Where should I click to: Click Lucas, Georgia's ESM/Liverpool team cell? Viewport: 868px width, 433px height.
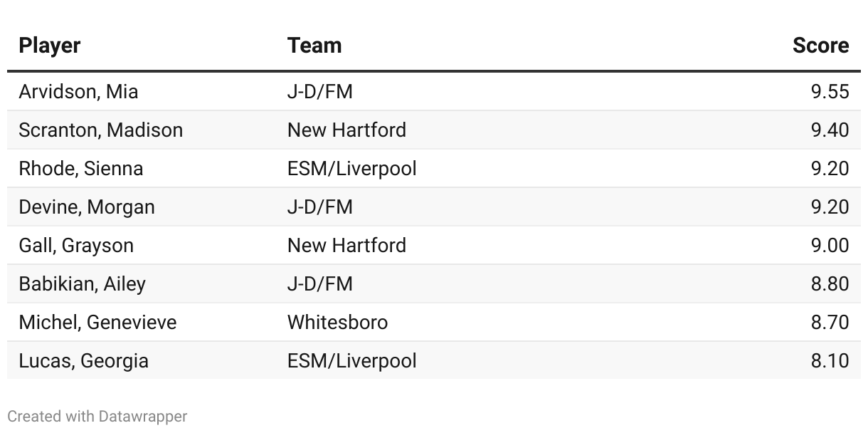352,361
